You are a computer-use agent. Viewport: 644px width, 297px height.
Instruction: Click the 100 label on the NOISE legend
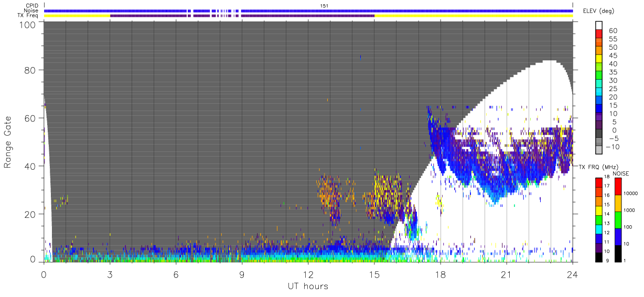(629, 227)
